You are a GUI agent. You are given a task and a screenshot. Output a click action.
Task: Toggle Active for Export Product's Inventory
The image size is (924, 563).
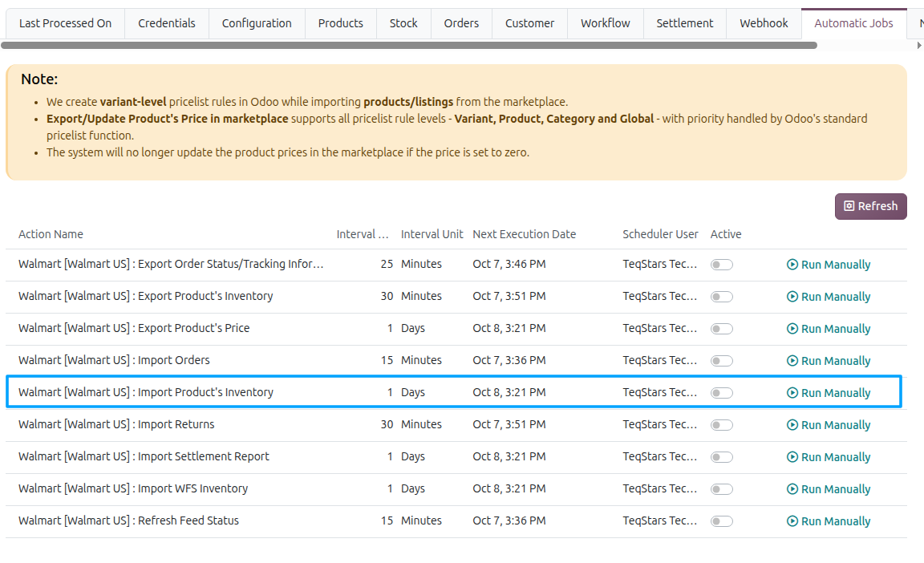721,297
